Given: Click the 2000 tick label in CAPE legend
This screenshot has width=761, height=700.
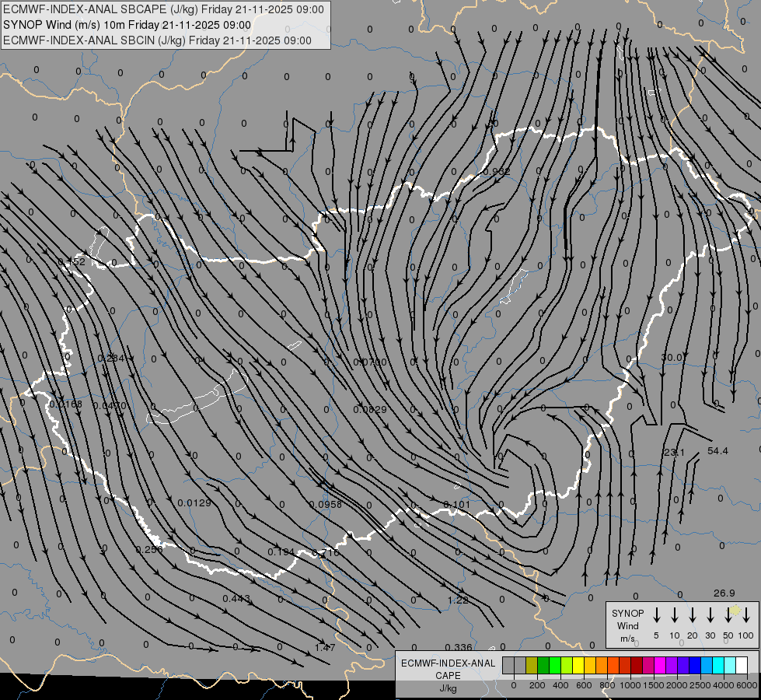Looking at the screenshot, I should 677,685.
